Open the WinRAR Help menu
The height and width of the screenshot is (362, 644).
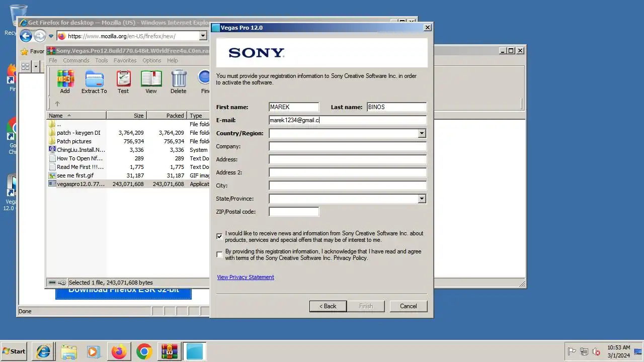[x=173, y=60]
